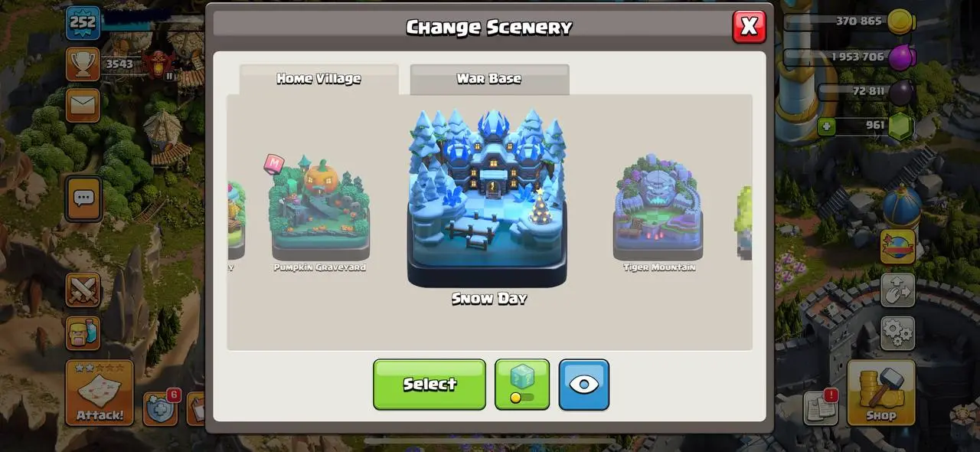Screen dimensions: 980x452
Task: Tap the trophy league icon
Action: point(82,64)
